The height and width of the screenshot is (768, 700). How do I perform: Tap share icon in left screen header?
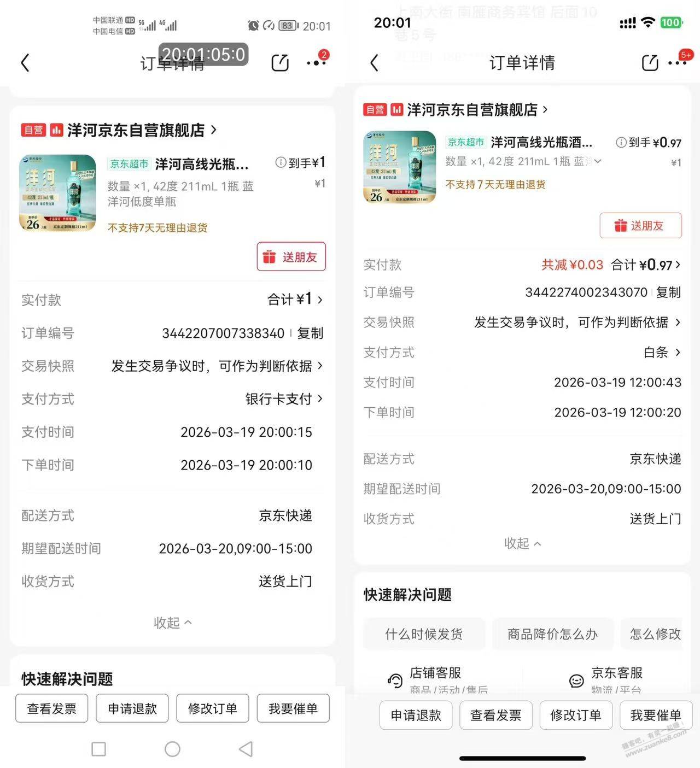pyautogui.click(x=280, y=63)
